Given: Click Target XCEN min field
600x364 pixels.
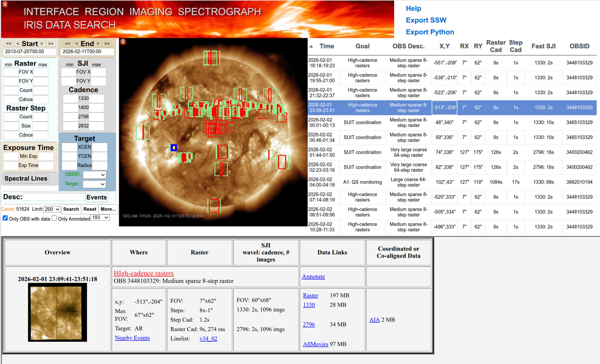Looking at the screenshot, I should click(x=69, y=147).
